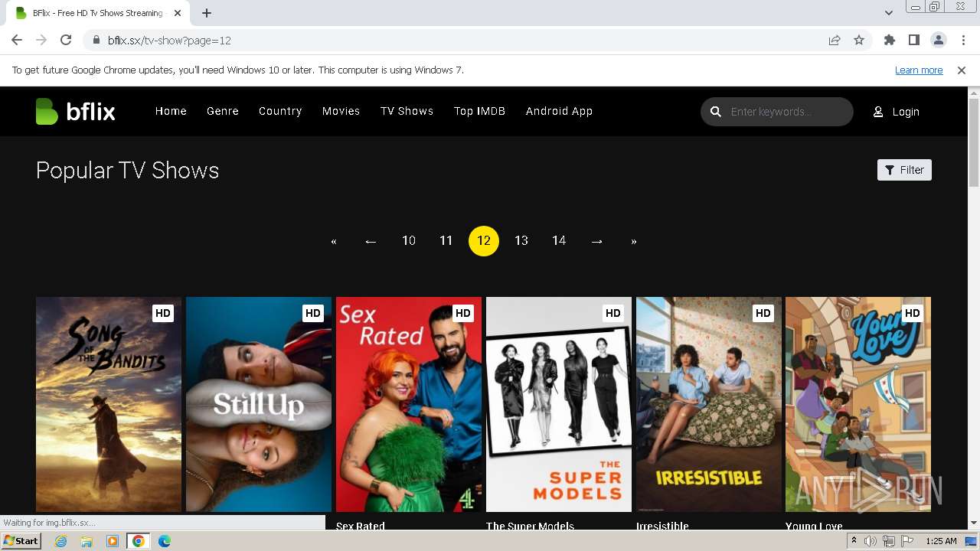This screenshot has height=551, width=980.
Task: Go to page 11
Action: pyautogui.click(x=446, y=241)
